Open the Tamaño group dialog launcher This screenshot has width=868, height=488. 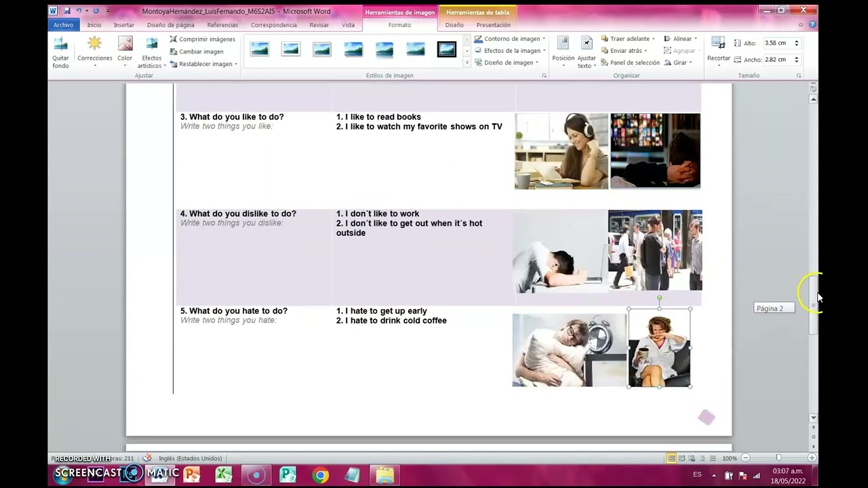(798, 76)
